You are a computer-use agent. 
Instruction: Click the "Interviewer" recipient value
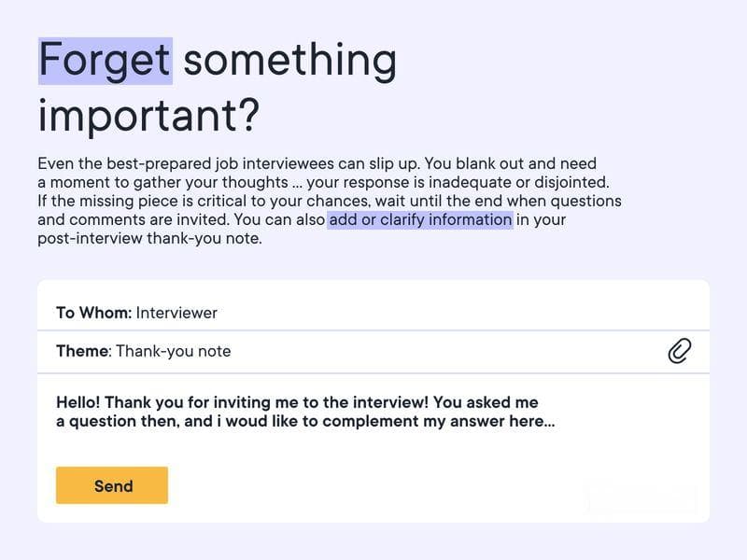(x=176, y=313)
